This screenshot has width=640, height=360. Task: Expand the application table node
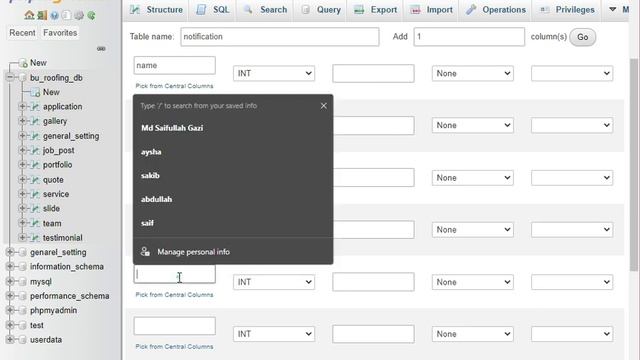(x=22, y=107)
